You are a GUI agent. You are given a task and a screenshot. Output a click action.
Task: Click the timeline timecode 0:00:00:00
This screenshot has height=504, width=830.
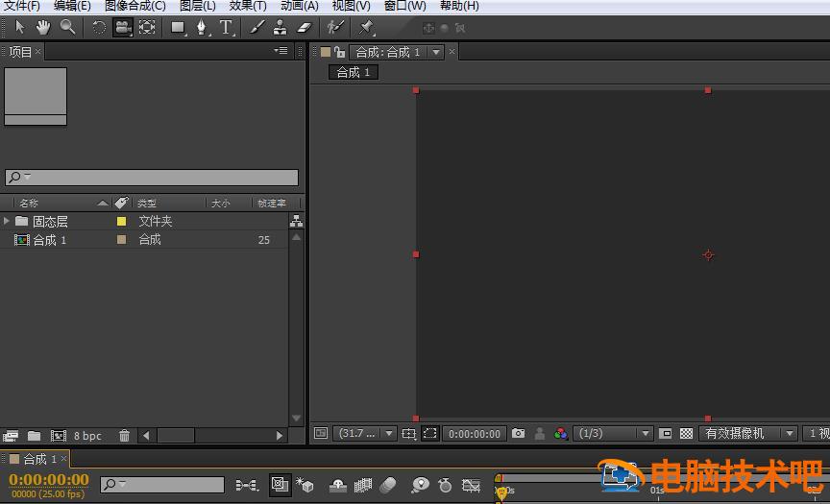(x=49, y=479)
